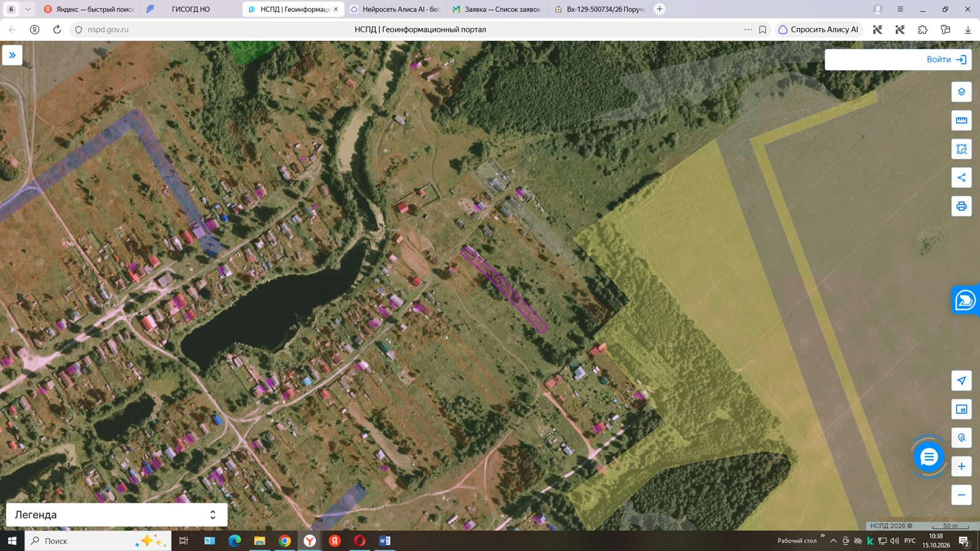980x551 pixels.
Task: Expand the tab list chevron
Action: click(x=28, y=9)
